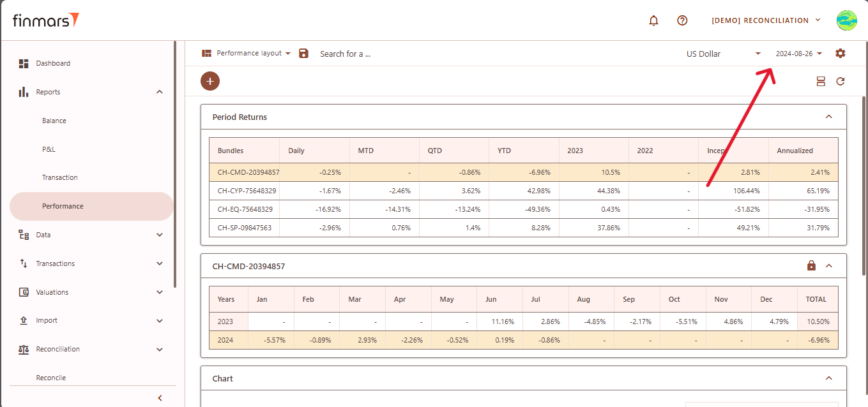This screenshot has width=868, height=407.
Task: Click the refresh report icon
Action: [x=841, y=81]
